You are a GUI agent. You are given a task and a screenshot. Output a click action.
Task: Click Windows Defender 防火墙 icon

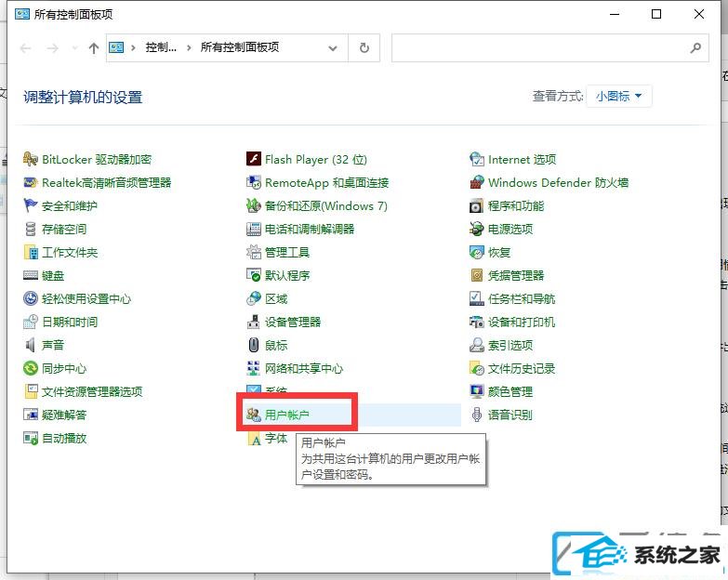[x=477, y=182]
